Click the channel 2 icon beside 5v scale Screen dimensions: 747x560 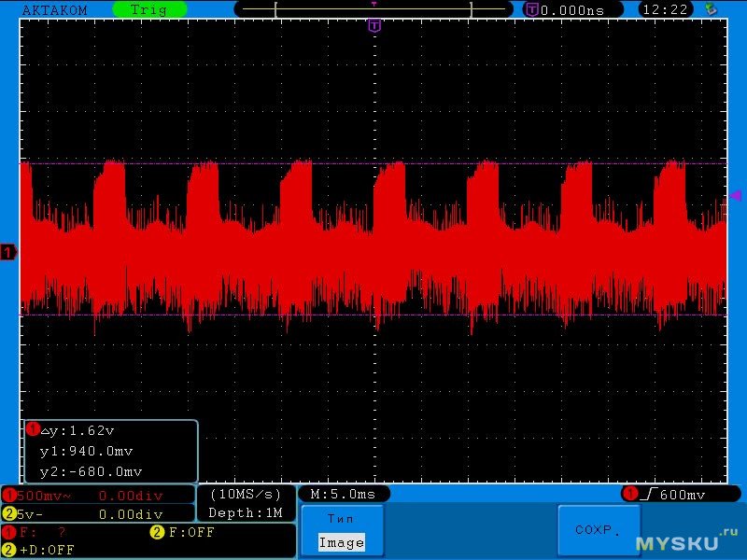[x=8, y=513]
